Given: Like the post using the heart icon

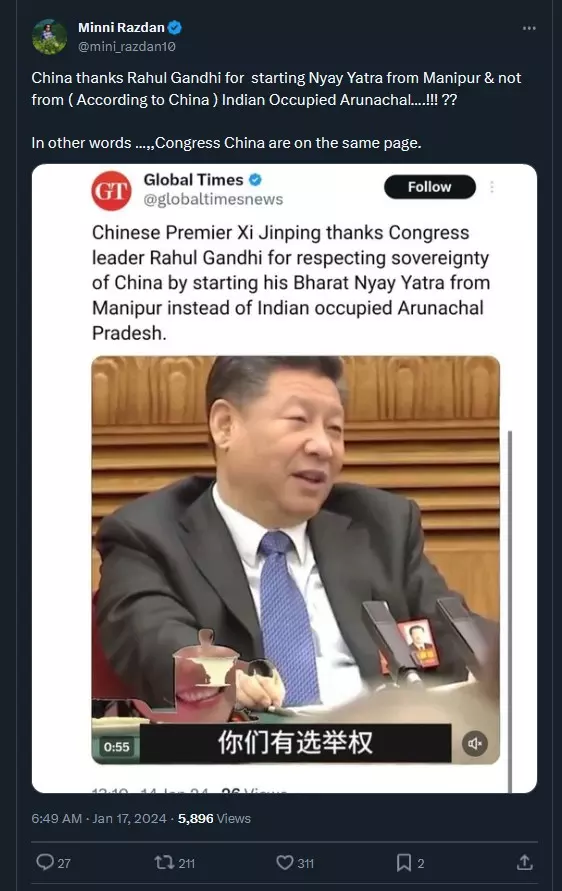Looking at the screenshot, I should point(285,863).
